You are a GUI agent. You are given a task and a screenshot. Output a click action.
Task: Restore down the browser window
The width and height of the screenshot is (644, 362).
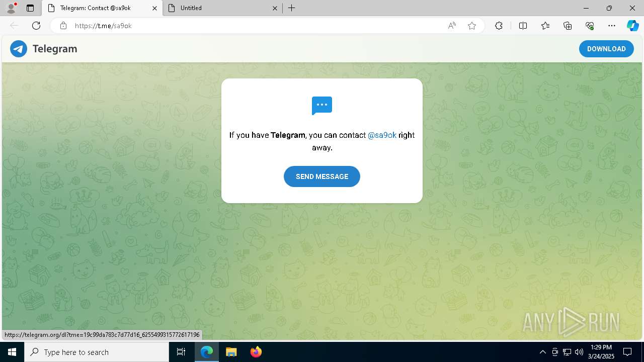pyautogui.click(x=609, y=8)
